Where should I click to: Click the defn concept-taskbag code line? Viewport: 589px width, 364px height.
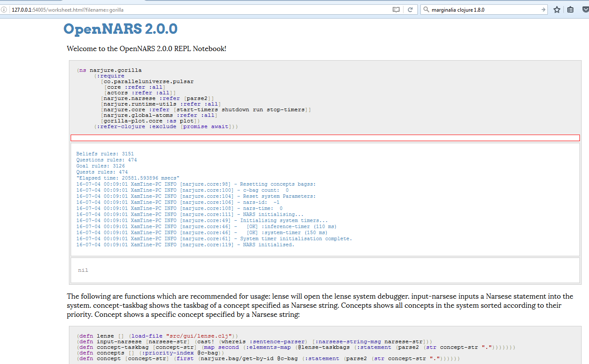[x=296, y=347]
